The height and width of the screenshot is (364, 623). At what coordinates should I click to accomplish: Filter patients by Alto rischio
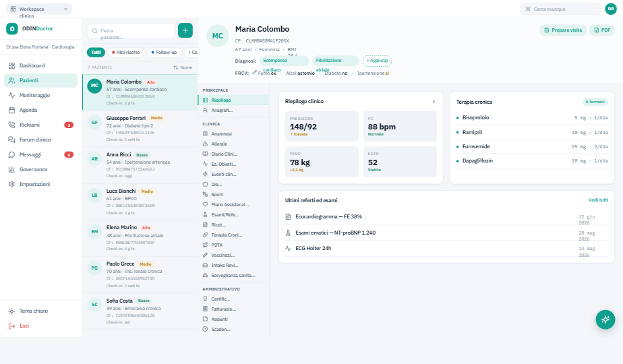pyautogui.click(x=126, y=53)
